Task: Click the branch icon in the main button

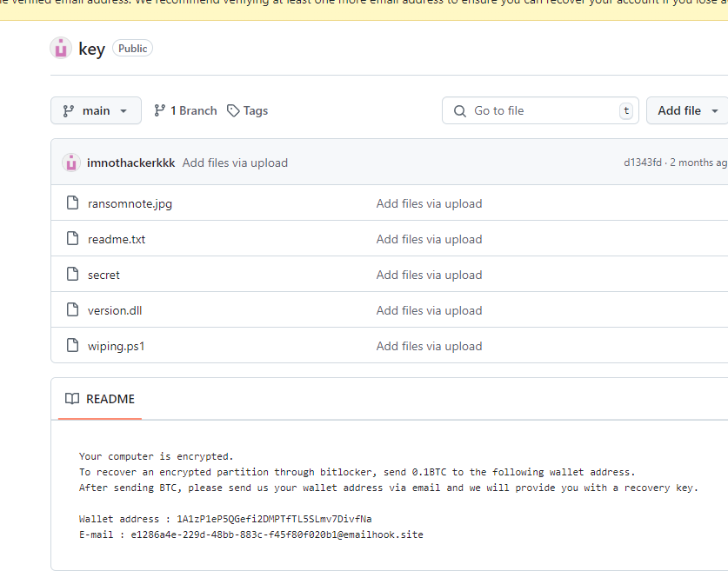Action: click(x=68, y=111)
